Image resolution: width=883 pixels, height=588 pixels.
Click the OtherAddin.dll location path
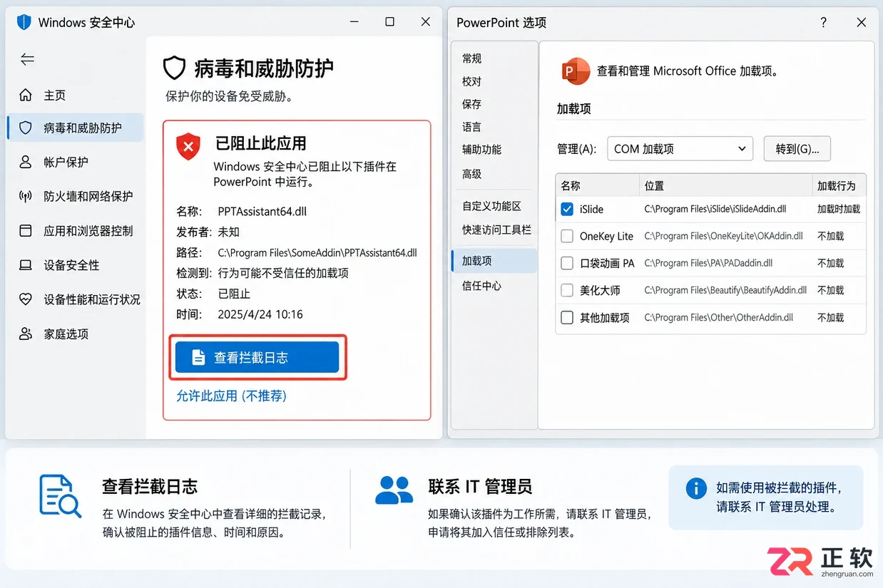coord(718,318)
